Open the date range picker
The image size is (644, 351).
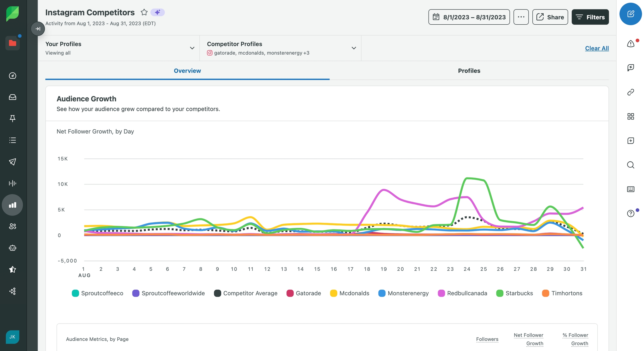click(469, 17)
